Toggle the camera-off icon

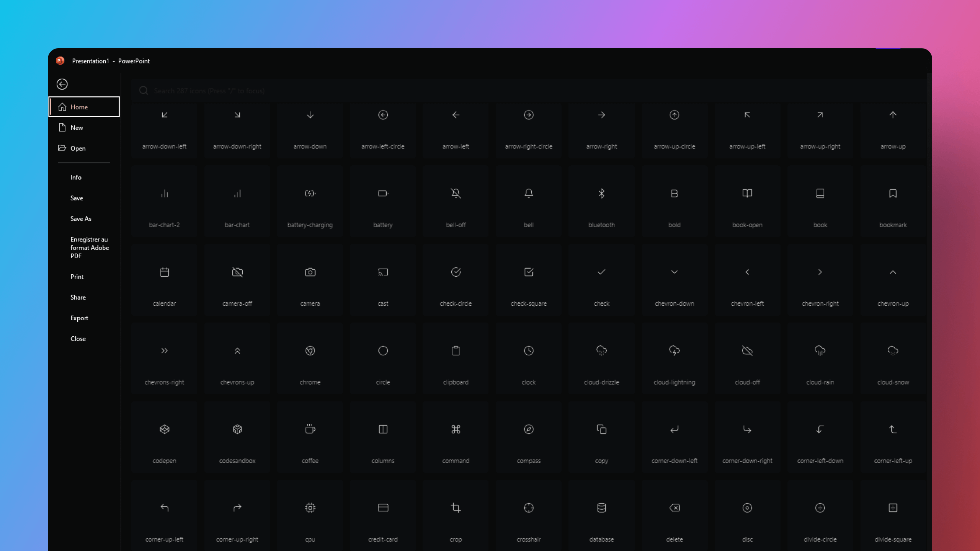[238, 272]
